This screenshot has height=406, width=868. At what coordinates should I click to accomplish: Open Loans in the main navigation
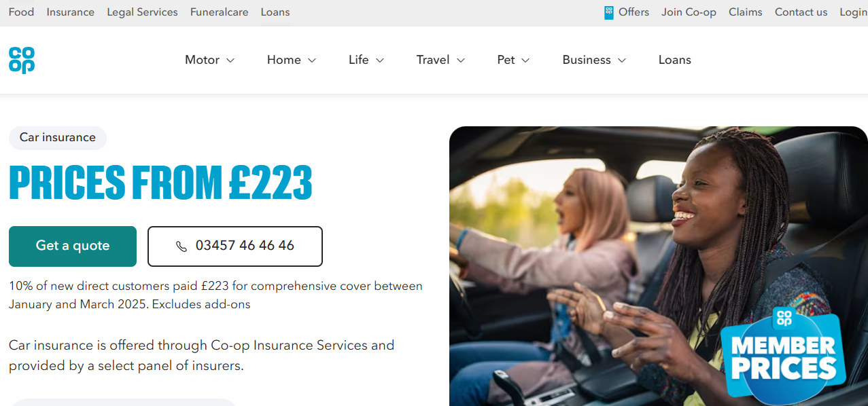click(675, 60)
